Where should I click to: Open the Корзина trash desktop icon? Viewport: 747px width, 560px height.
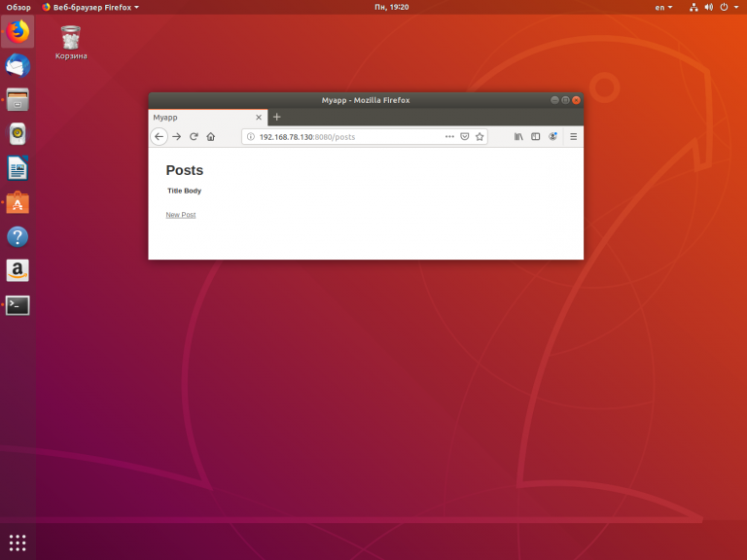tap(71, 43)
